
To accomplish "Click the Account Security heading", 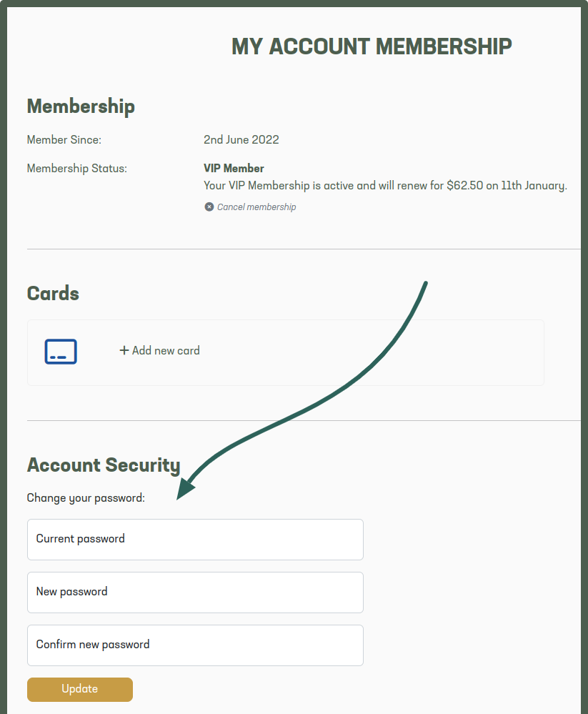I will point(104,465).
